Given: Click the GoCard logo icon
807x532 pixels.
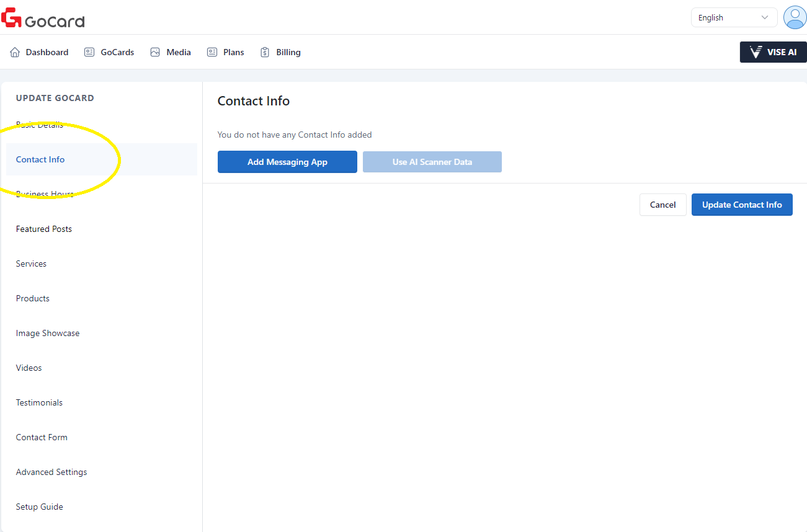Looking at the screenshot, I should point(12,18).
